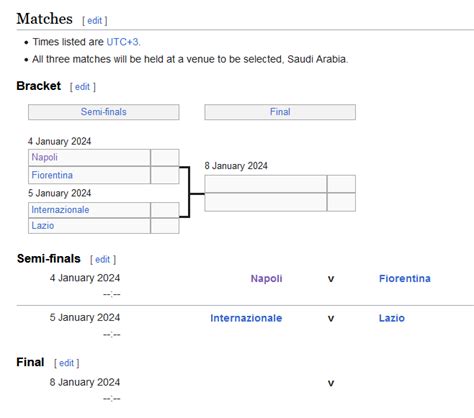Open the Semi-finals bracket header link
This screenshot has width=474, height=418.
[x=104, y=112]
